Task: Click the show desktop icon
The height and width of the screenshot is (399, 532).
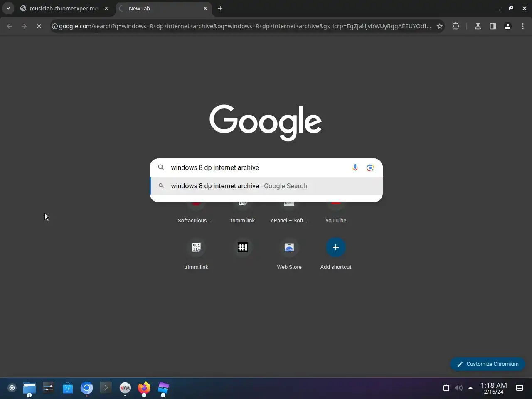Action: pyautogui.click(x=520, y=388)
